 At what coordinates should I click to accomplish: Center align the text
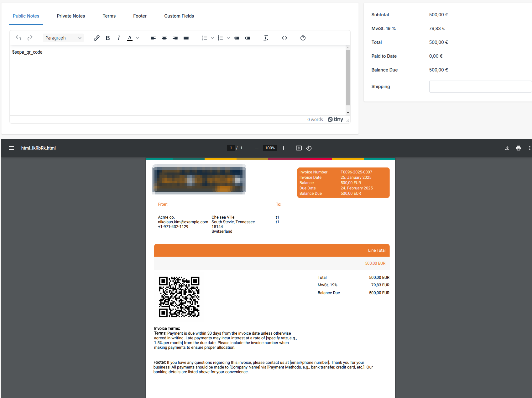click(164, 38)
